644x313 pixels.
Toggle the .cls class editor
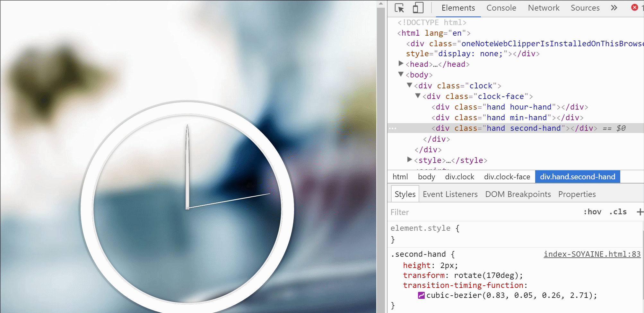point(618,212)
